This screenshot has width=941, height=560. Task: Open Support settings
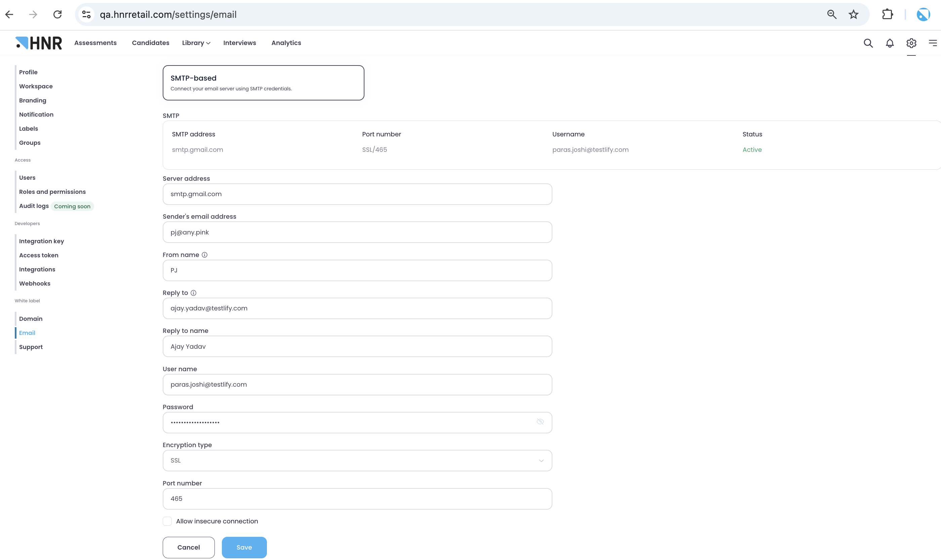pyautogui.click(x=31, y=347)
